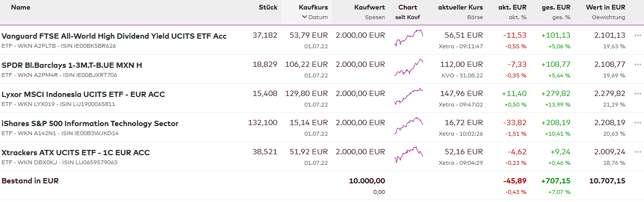Sort by Wert in EUR column
Image resolution: width=644 pixels, height=202 pixels.
tap(605, 7)
